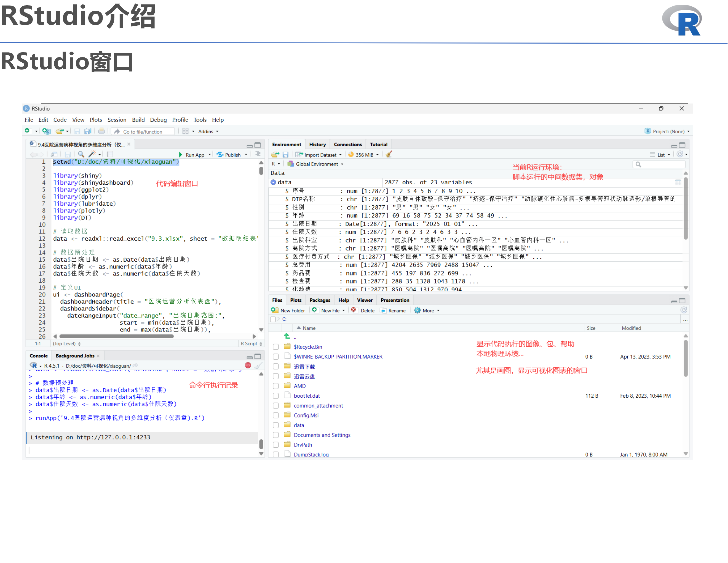The image size is (728, 563).
Task: Switch to the History tab
Action: pos(317,144)
